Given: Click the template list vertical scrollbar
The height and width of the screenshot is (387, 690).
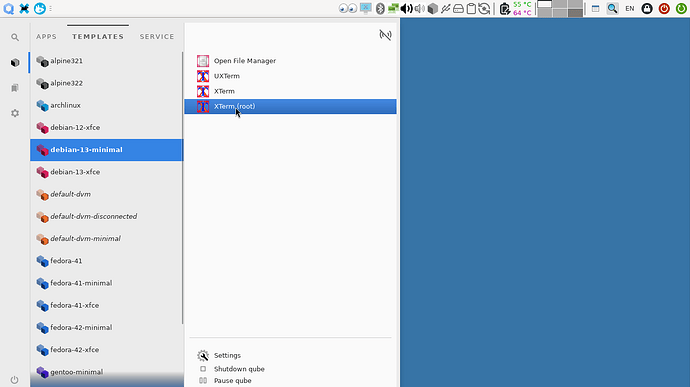Looking at the screenshot, I should 183,188.
